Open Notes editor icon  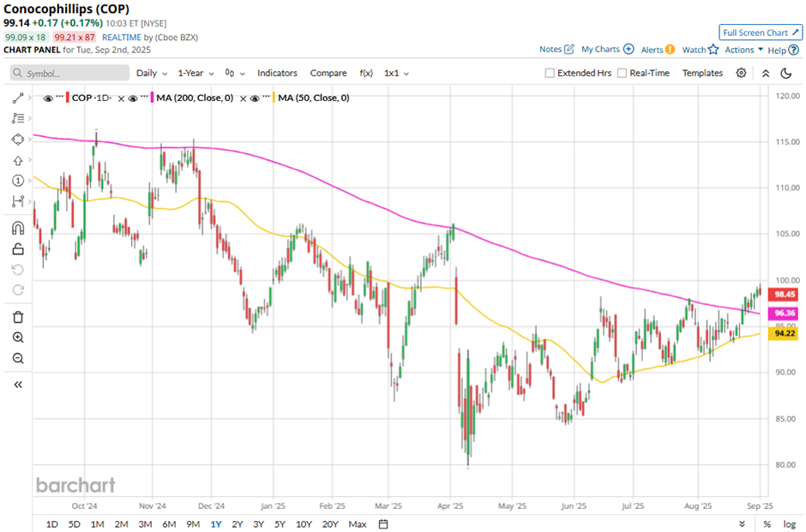coord(569,50)
